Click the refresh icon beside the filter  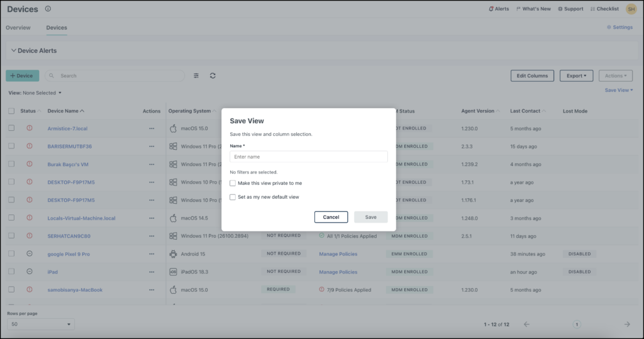[213, 75]
